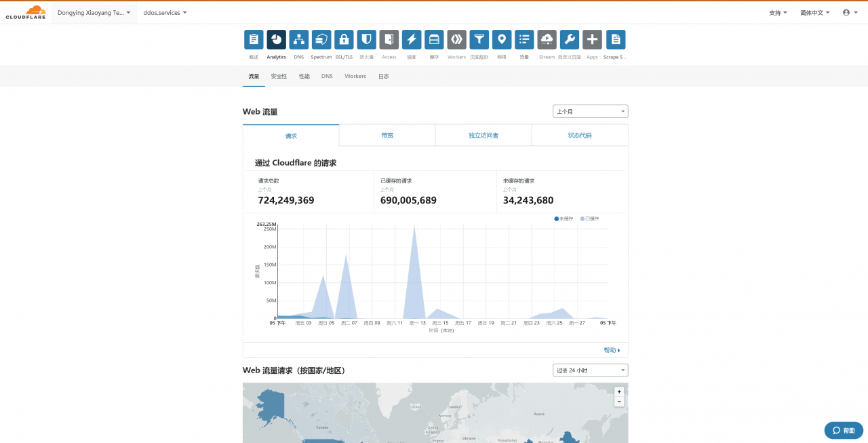Click the Web 流量 section heading
Viewport: 868px width, 443px height.
point(260,111)
